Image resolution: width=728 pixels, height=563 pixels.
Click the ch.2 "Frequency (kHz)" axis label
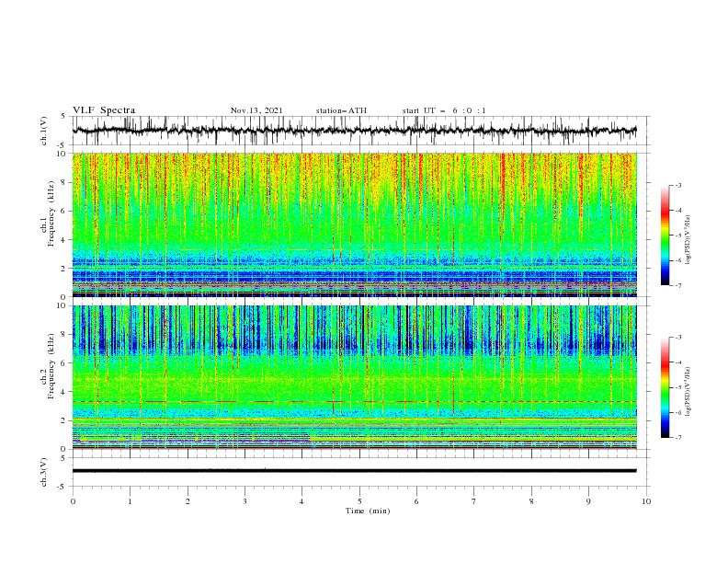[51, 366]
